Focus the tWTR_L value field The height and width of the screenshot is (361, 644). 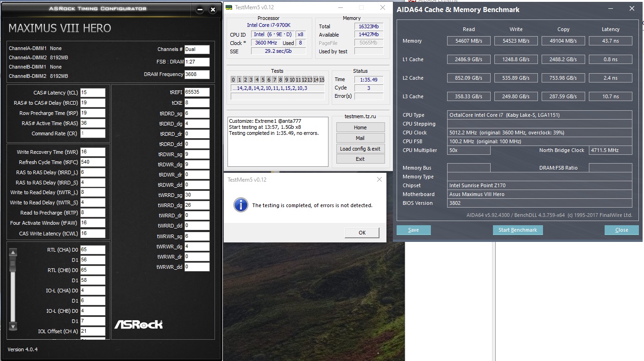point(93,192)
